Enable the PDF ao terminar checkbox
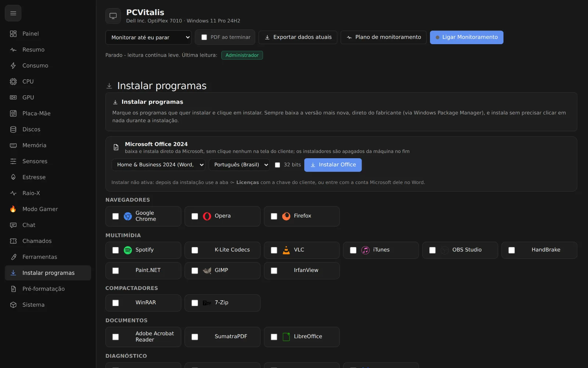 coord(204,37)
